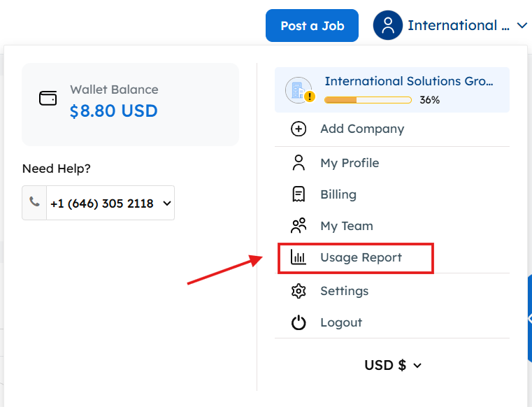Image resolution: width=532 pixels, height=407 pixels.
Task: Click the power icon for Logout
Action: (x=299, y=322)
